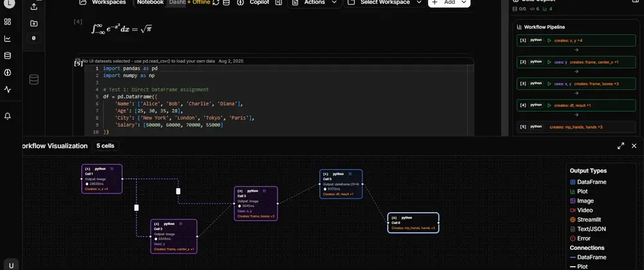Click Video in Output Types legend
The width and height of the screenshot is (644, 270).
point(581,210)
